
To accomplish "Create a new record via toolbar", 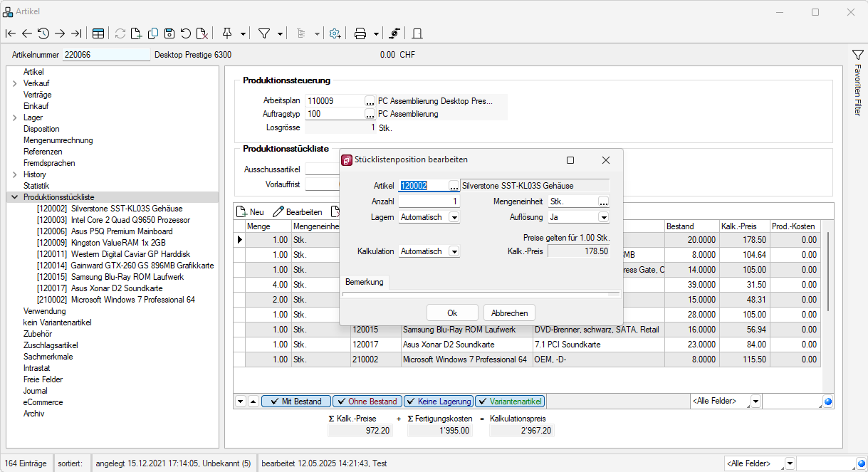I will tap(137, 33).
